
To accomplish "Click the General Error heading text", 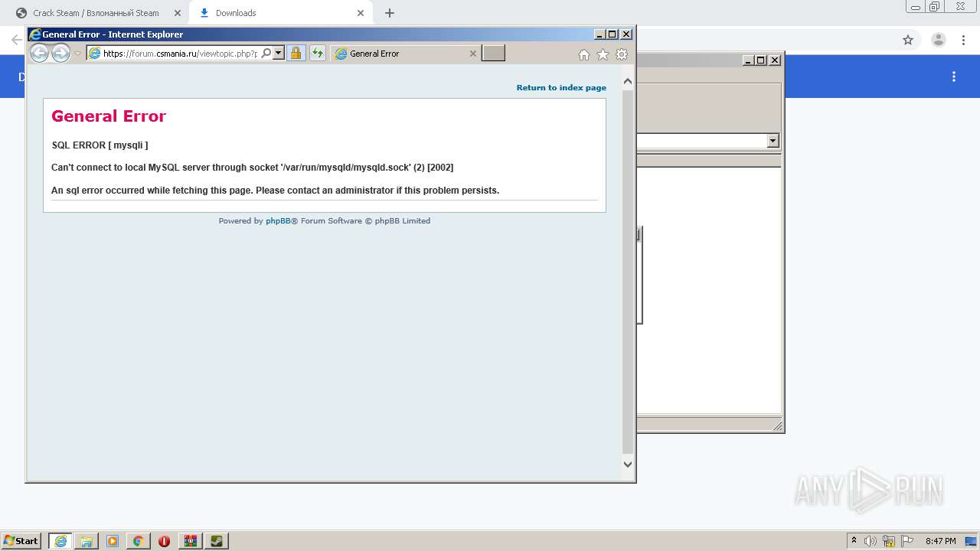I will pos(109,116).
